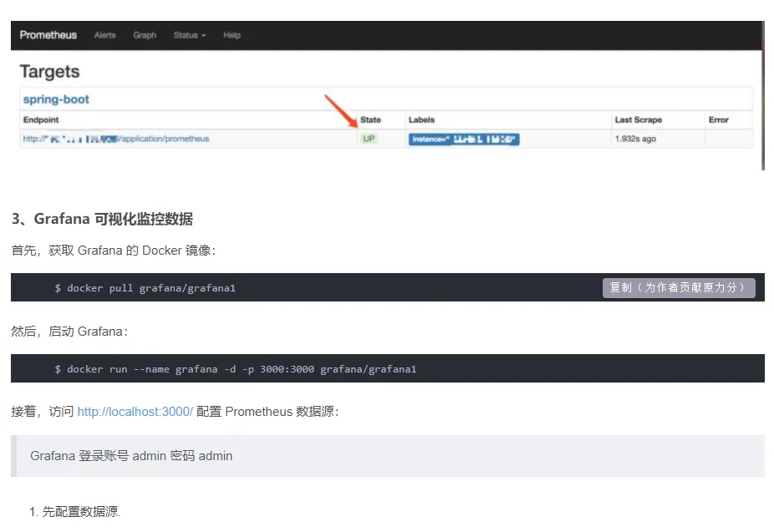Viewport: 774px width, 532px height.
Task: Click the '首先，获取 Grafana 的 Docker 镜像' paragraph
Action: click(113, 251)
